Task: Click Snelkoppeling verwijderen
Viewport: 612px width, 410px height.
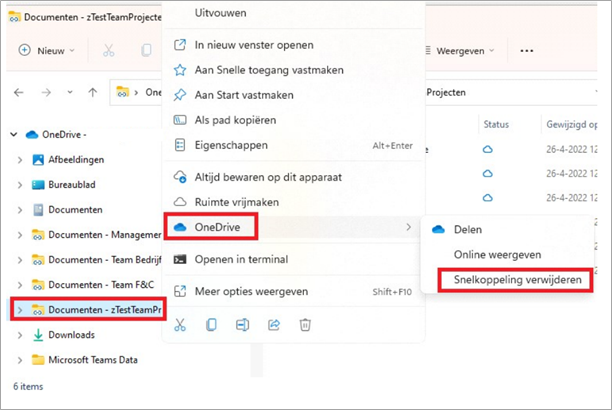Action: (518, 280)
